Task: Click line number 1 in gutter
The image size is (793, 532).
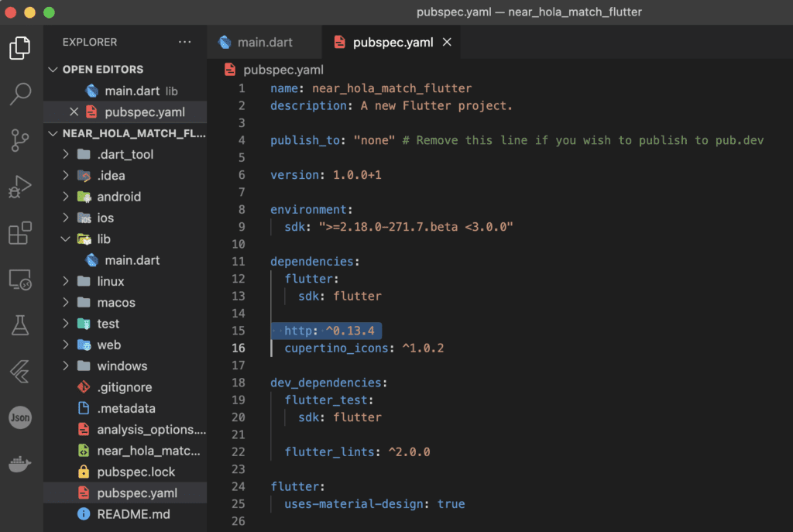Action: (242, 88)
